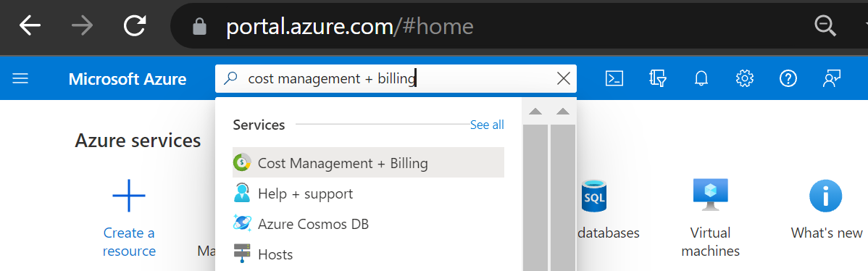Show the notifications bell
The height and width of the screenshot is (271, 868).
tap(701, 79)
